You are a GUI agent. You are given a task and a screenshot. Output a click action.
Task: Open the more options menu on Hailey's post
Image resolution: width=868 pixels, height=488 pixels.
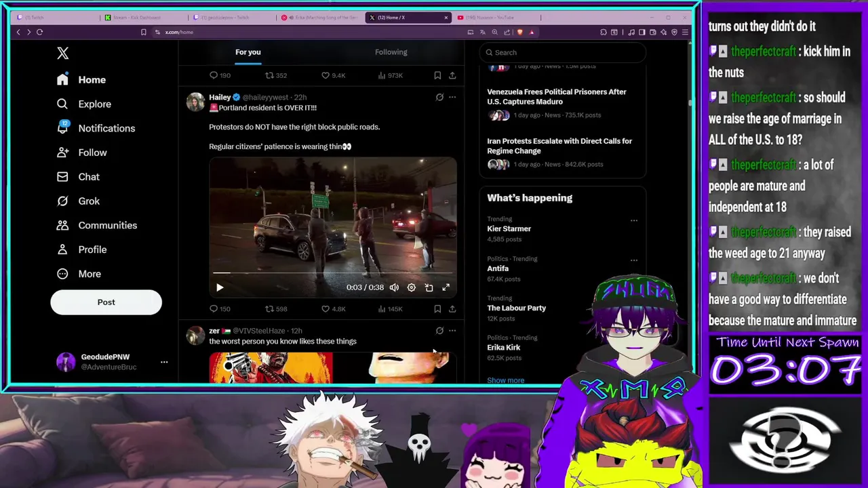[x=452, y=98]
